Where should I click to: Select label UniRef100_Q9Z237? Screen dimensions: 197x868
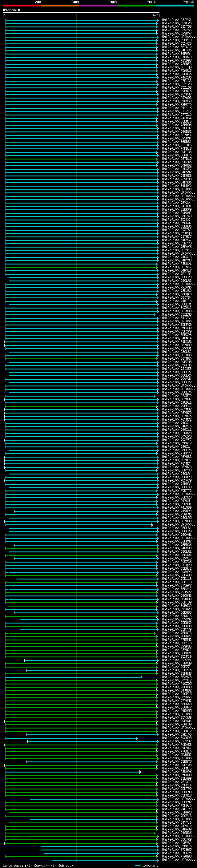click(177, 741)
